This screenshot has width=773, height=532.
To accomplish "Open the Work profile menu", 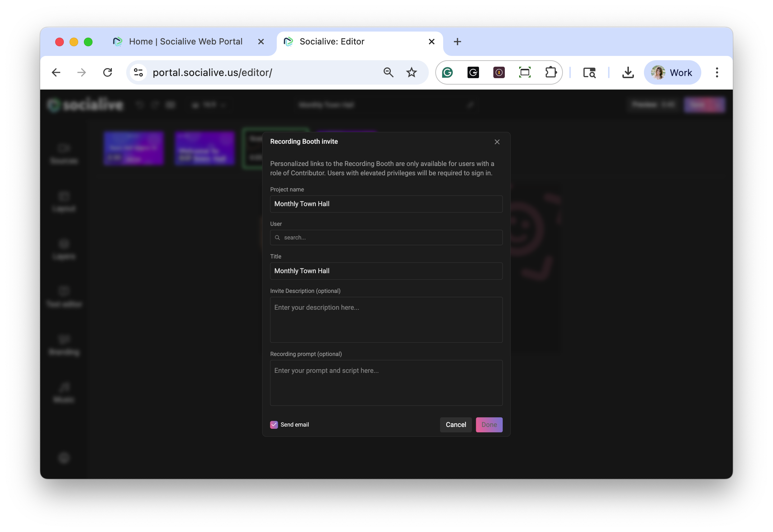I will tap(672, 73).
